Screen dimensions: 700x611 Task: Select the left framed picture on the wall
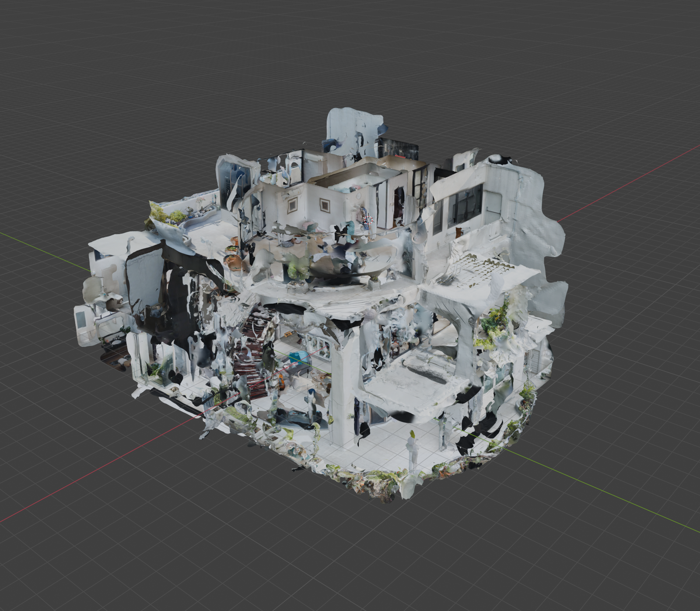pyautogui.click(x=292, y=204)
